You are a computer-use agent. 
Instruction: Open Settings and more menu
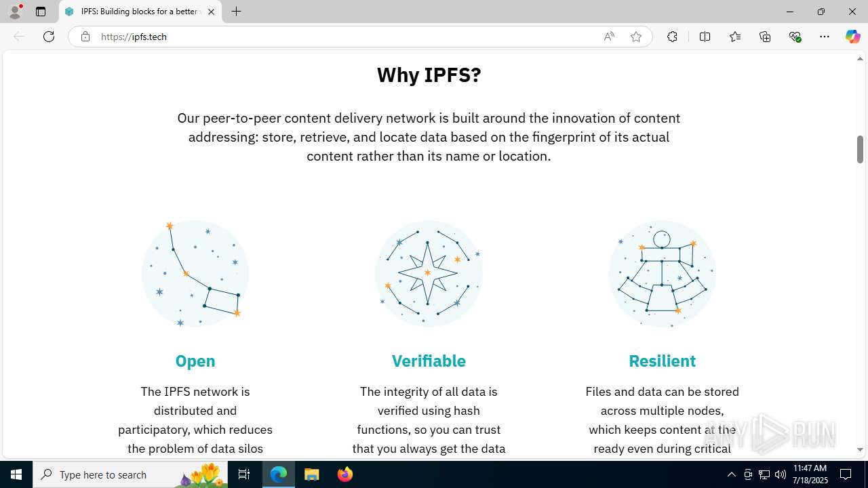pos(825,37)
